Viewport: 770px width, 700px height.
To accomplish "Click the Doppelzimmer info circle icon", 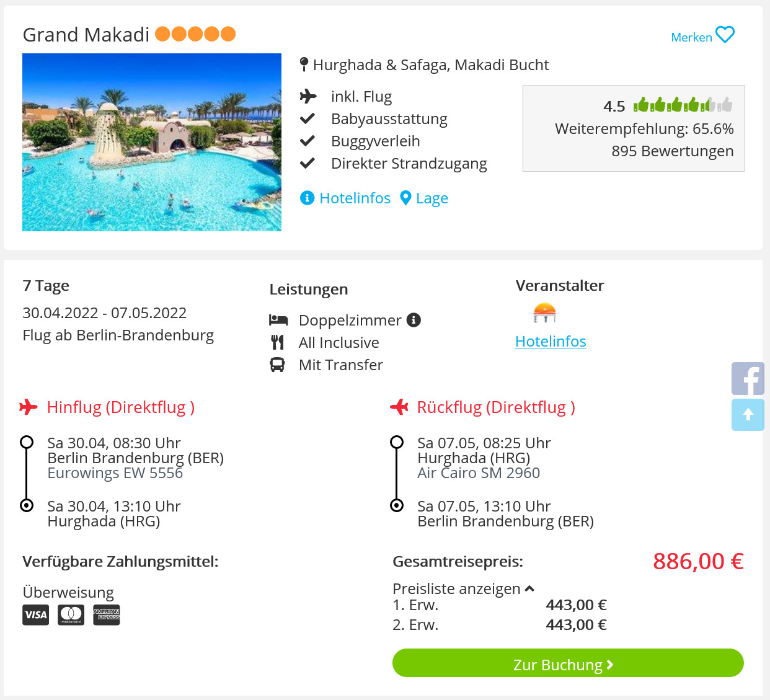I will click(414, 320).
